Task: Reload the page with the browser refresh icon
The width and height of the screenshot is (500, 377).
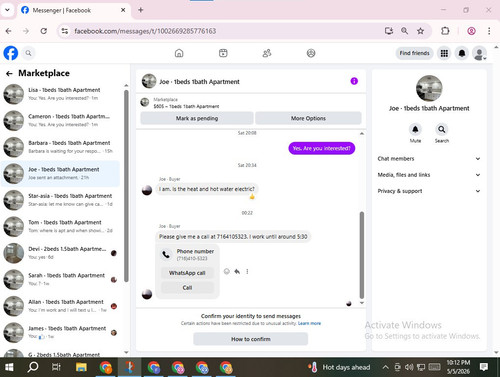Action: point(44,31)
